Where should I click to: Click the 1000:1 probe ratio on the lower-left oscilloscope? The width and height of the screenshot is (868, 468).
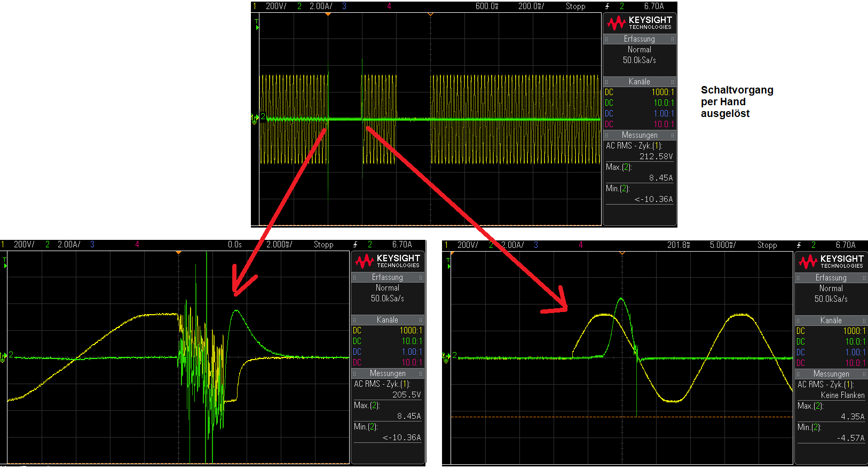411,331
